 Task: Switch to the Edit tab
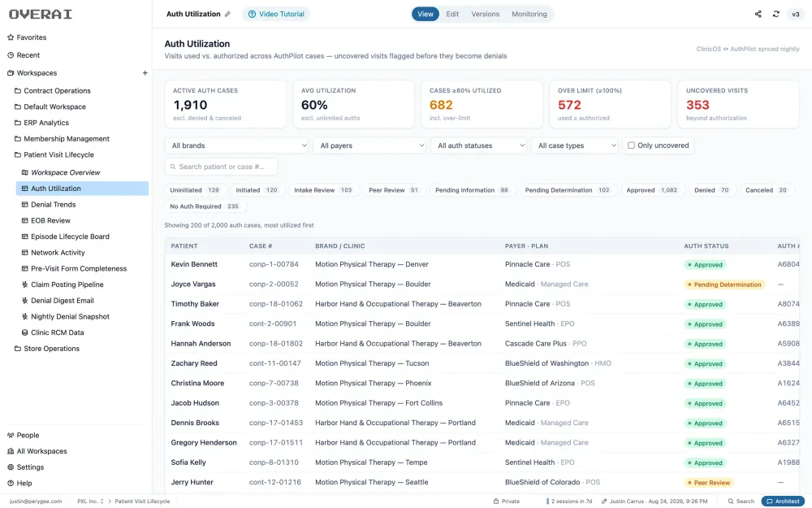coord(452,14)
